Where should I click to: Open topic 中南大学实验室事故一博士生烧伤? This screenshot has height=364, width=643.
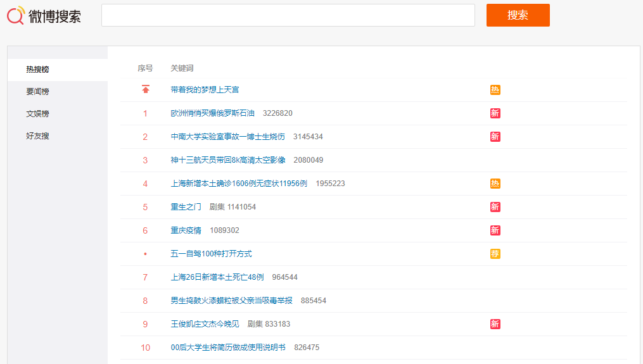pos(227,137)
